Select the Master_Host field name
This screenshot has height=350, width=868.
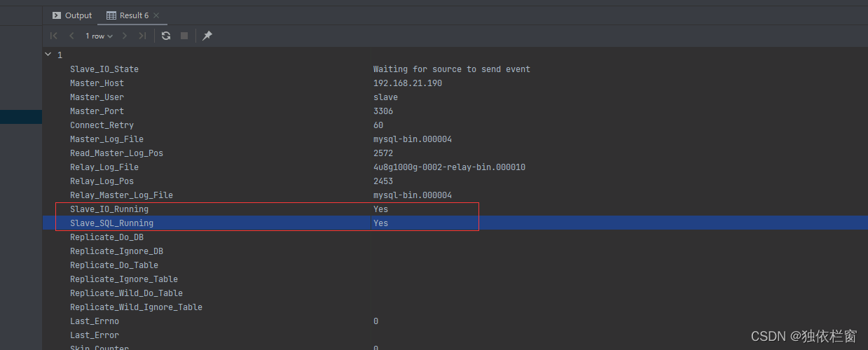pos(97,83)
